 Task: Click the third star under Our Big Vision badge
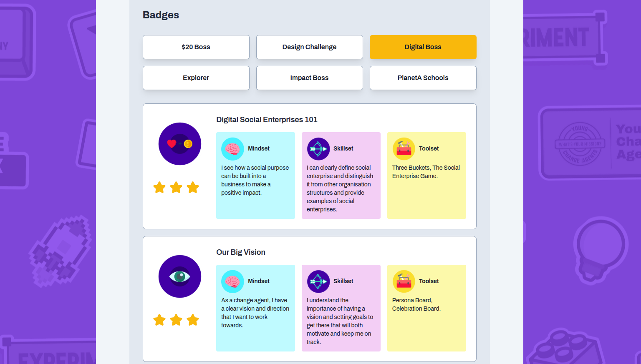(193, 320)
